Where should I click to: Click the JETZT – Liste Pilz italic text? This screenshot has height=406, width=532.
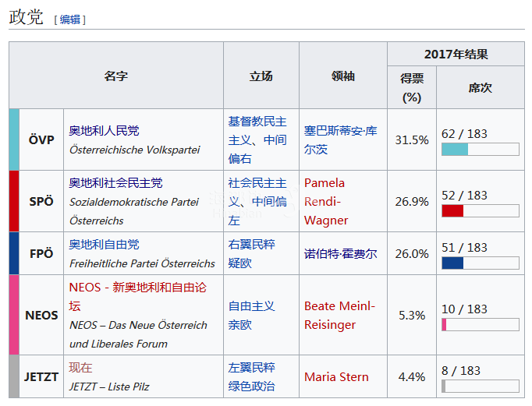pos(109,387)
